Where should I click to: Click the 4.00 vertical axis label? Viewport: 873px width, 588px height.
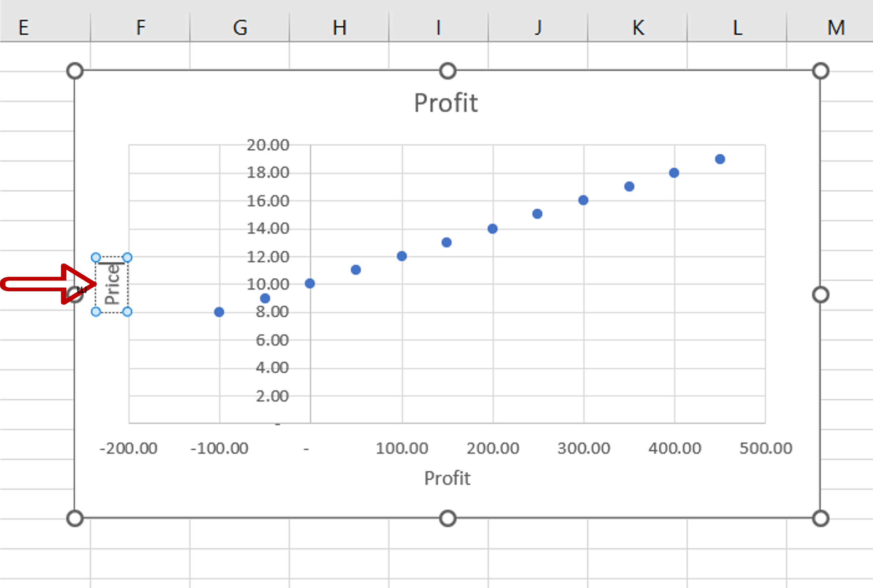(x=272, y=368)
